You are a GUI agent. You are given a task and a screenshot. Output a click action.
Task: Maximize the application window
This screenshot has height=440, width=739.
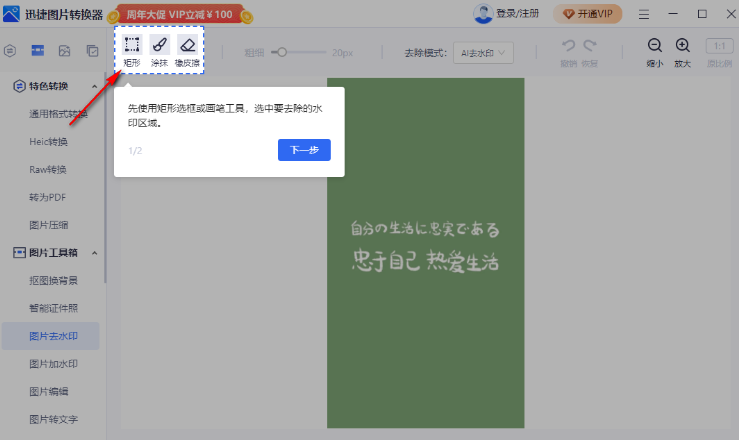click(702, 14)
